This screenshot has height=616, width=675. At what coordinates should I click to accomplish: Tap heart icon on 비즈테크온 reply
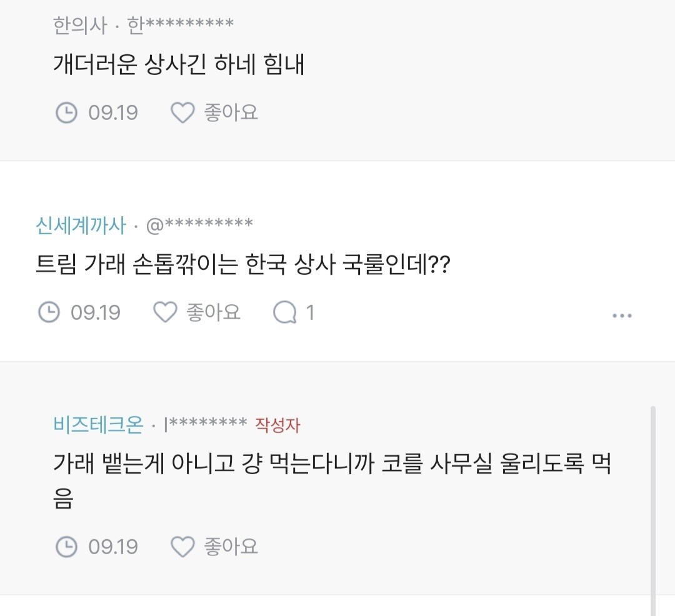[x=182, y=547]
